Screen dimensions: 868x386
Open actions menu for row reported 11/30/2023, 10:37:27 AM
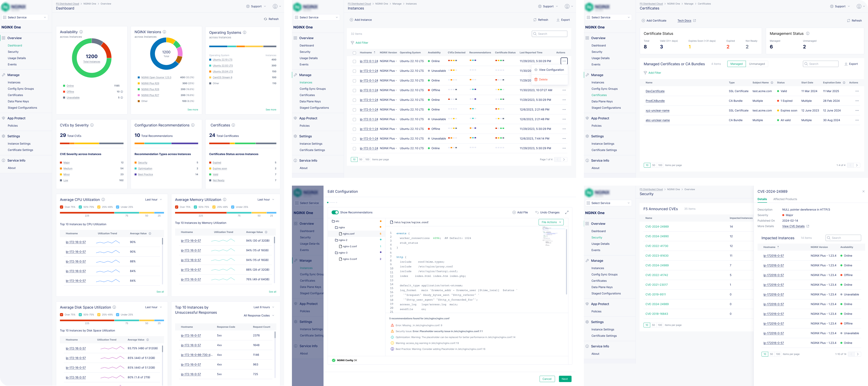click(x=564, y=90)
